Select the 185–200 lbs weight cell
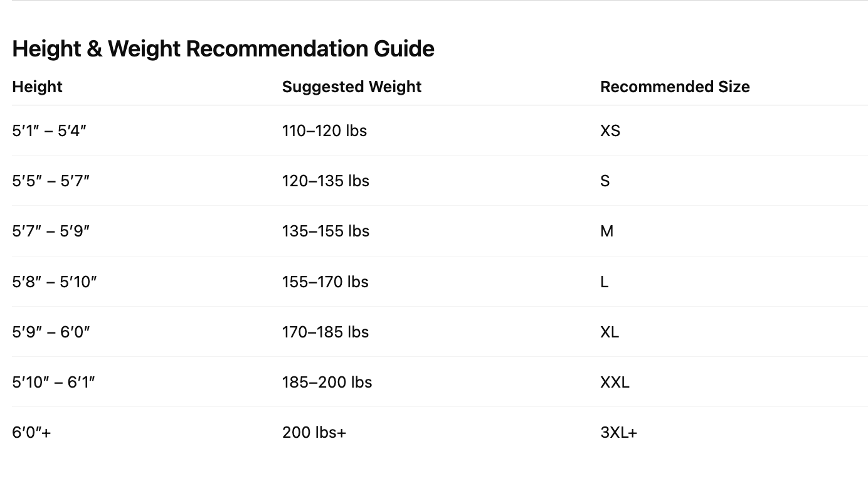 click(x=327, y=382)
